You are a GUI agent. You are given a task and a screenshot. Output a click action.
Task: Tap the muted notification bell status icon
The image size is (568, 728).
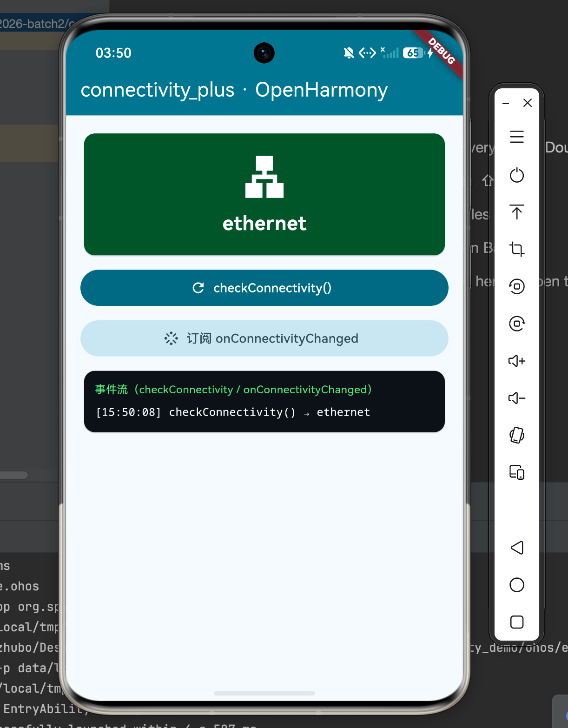(349, 53)
